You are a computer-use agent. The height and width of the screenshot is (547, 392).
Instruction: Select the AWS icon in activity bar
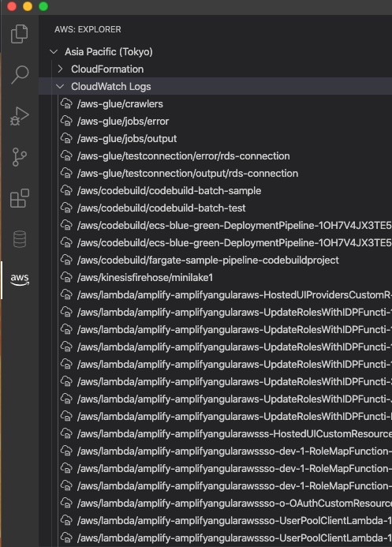[20, 279]
